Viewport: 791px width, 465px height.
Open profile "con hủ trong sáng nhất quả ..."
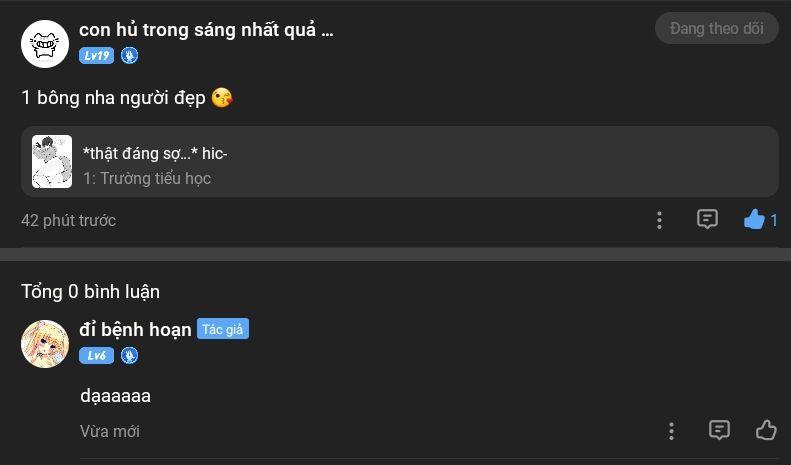[x=206, y=30]
